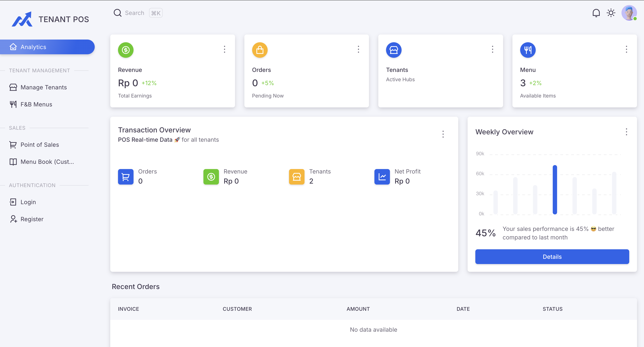
Task: Click the INVOICE column header
Action: tap(128, 309)
